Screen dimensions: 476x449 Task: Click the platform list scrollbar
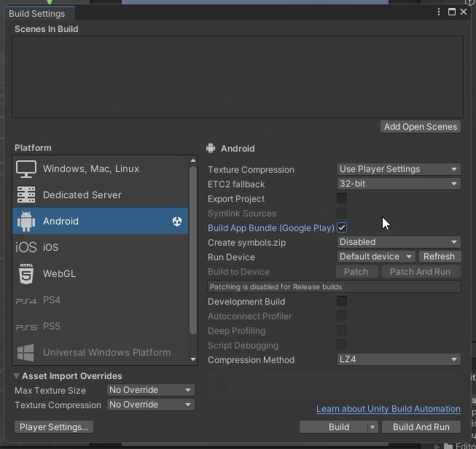point(193,248)
